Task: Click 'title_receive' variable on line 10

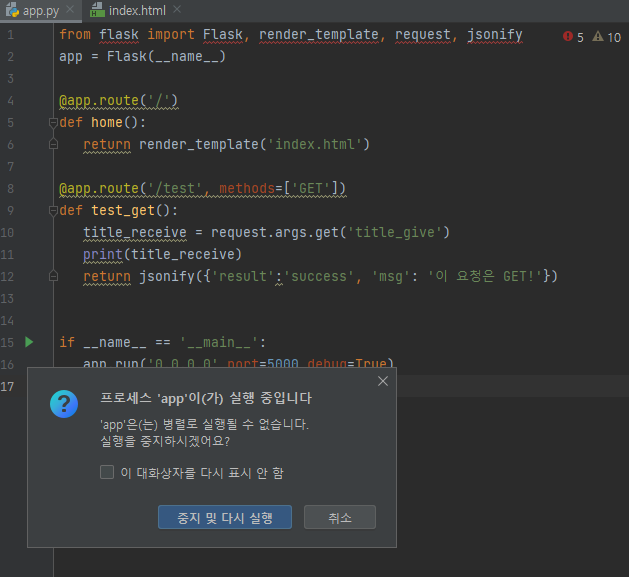Action: [135, 232]
